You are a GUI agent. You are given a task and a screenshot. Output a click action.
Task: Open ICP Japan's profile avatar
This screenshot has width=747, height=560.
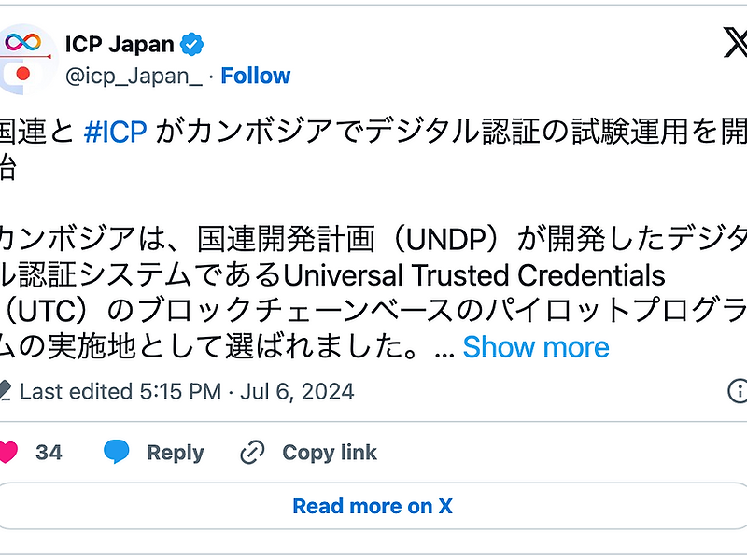[x=23, y=56]
